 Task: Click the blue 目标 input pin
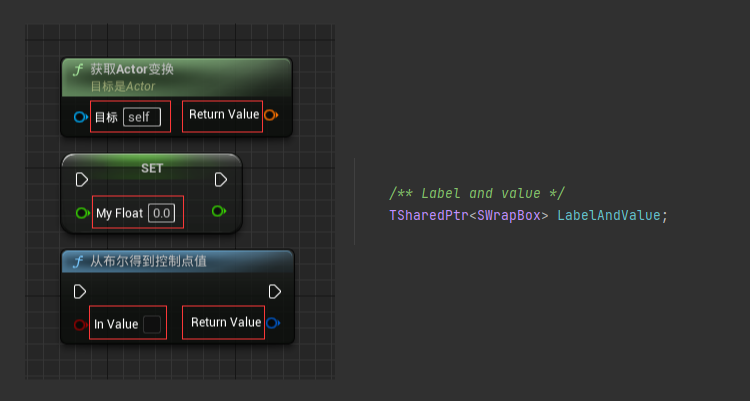(x=80, y=117)
